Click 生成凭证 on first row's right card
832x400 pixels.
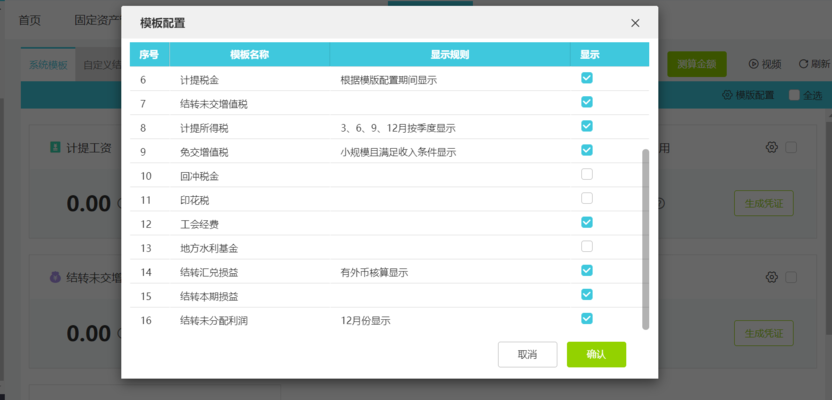764,203
